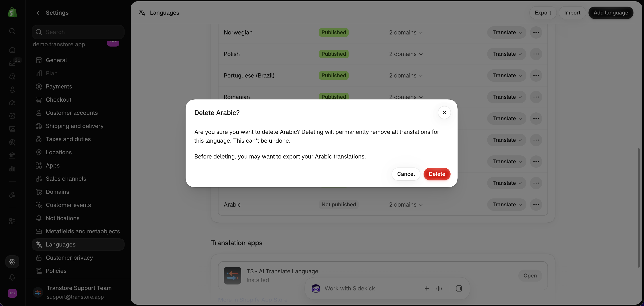The width and height of the screenshot is (644, 306).
Task: Click Sidekick panel toggle icon
Action: pos(459,288)
